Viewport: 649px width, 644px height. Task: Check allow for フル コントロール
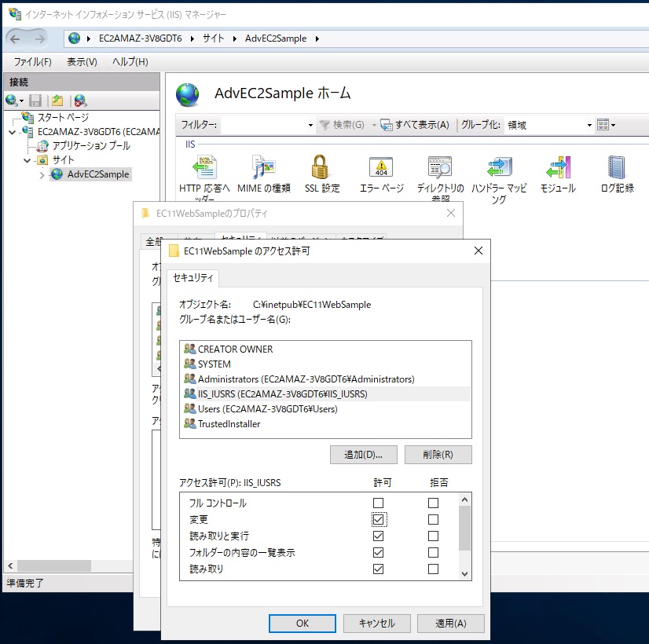coord(378,503)
